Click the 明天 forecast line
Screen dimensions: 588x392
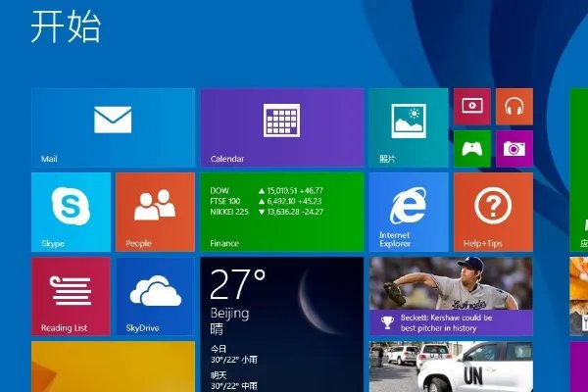tap(233, 381)
